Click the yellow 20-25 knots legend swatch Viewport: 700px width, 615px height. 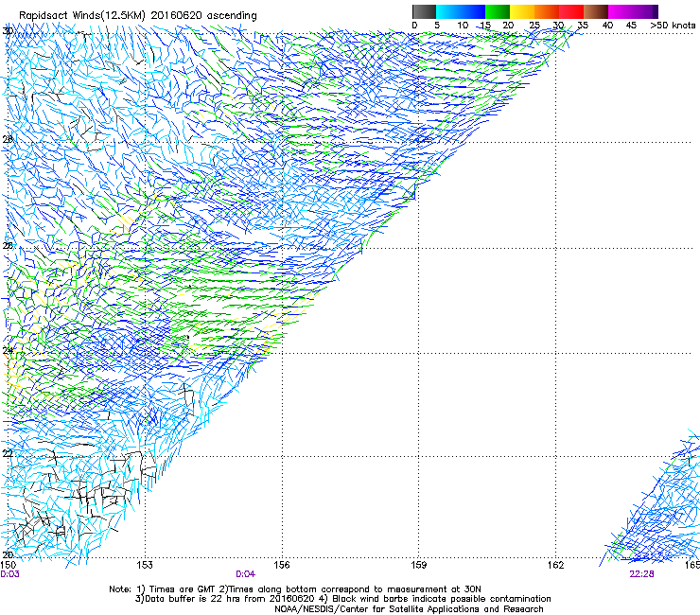point(522,11)
